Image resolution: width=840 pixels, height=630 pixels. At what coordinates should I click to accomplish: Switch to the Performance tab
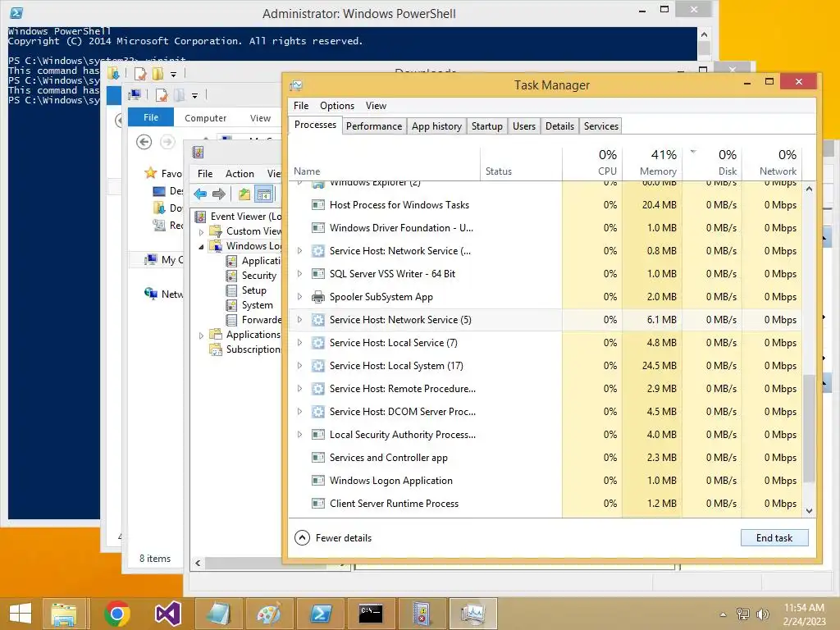pos(374,126)
